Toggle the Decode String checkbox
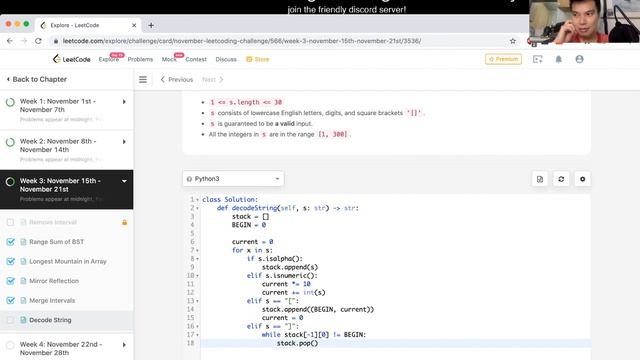 pos(10,320)
